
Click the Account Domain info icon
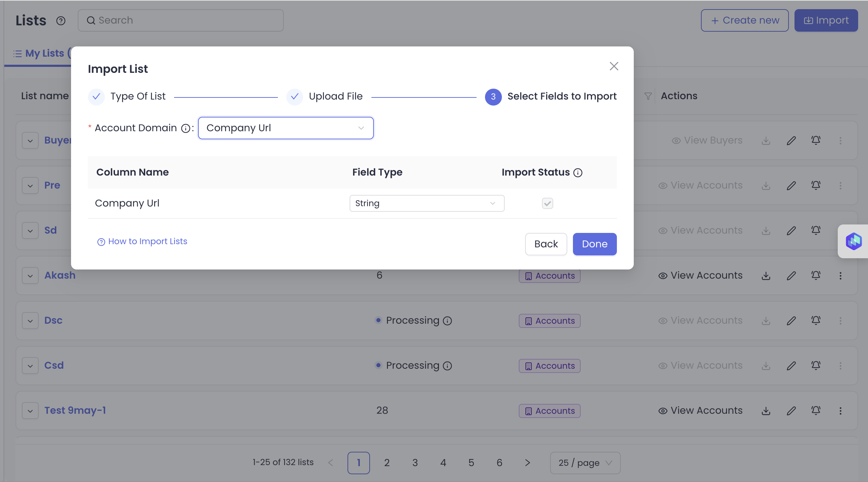185,128
